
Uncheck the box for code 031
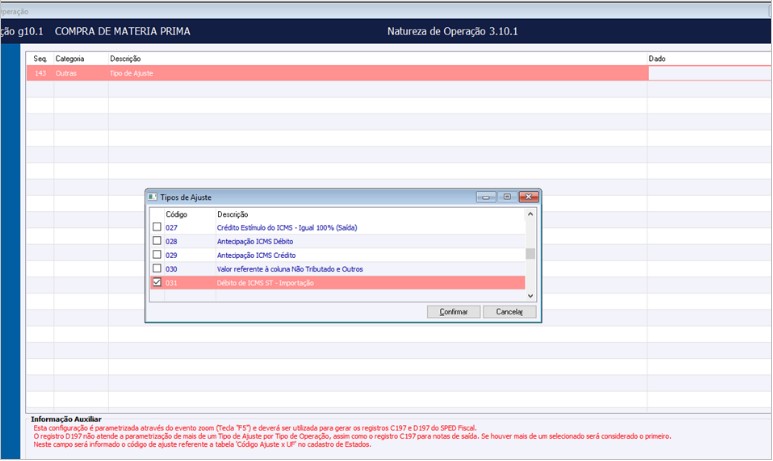coord(157,282)
